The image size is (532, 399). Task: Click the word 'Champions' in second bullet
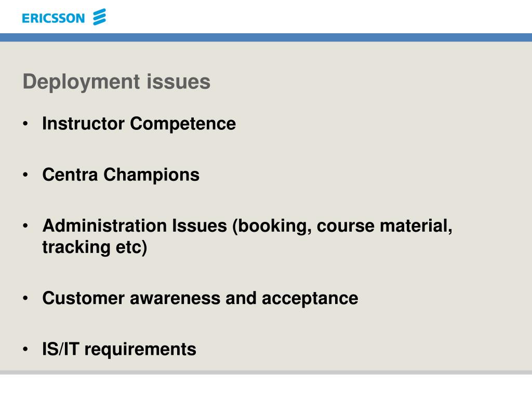tap(151, 176)
